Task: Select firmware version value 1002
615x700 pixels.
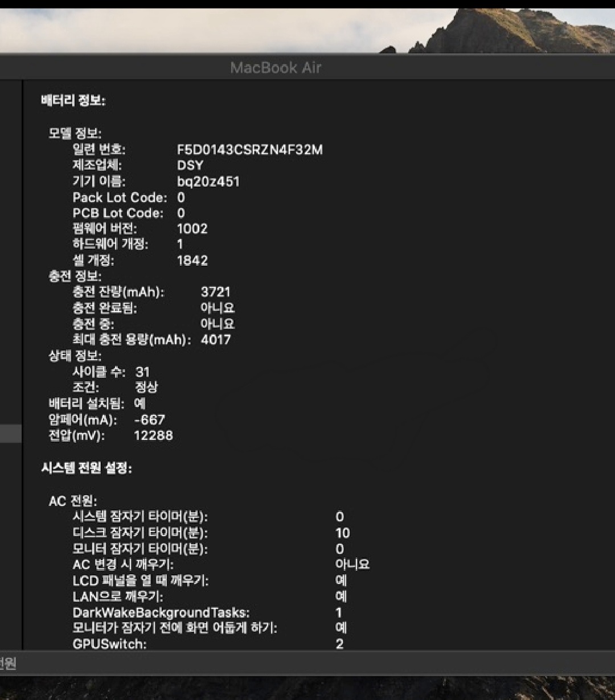Action: tap(192, 229)
